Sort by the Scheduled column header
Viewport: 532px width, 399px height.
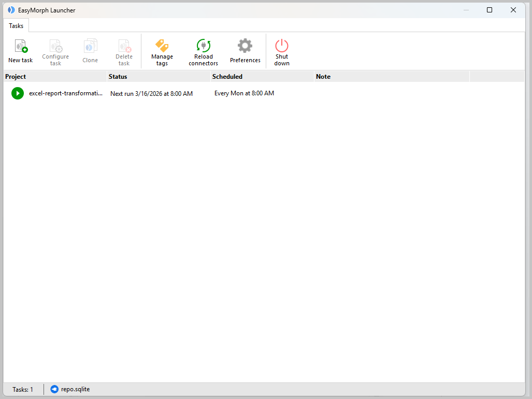point(262,77)
